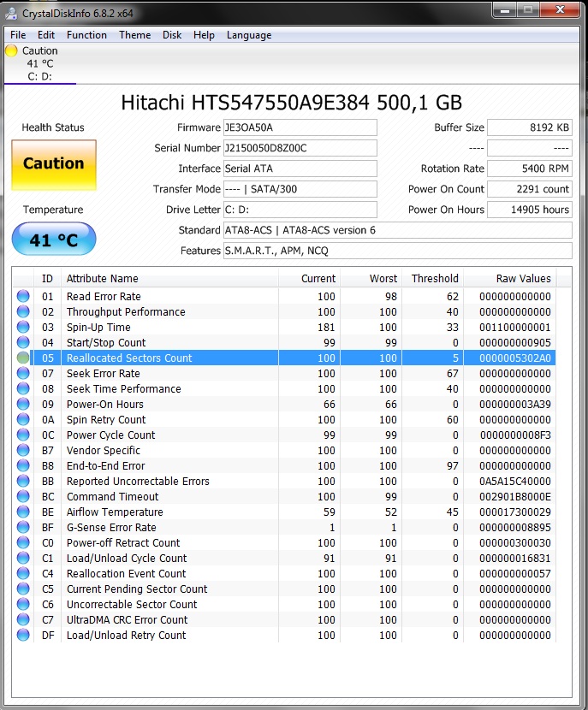Click the status dot for Start/Stop Count
Viewport: 588px width, 710px height.
coord(23,342)
